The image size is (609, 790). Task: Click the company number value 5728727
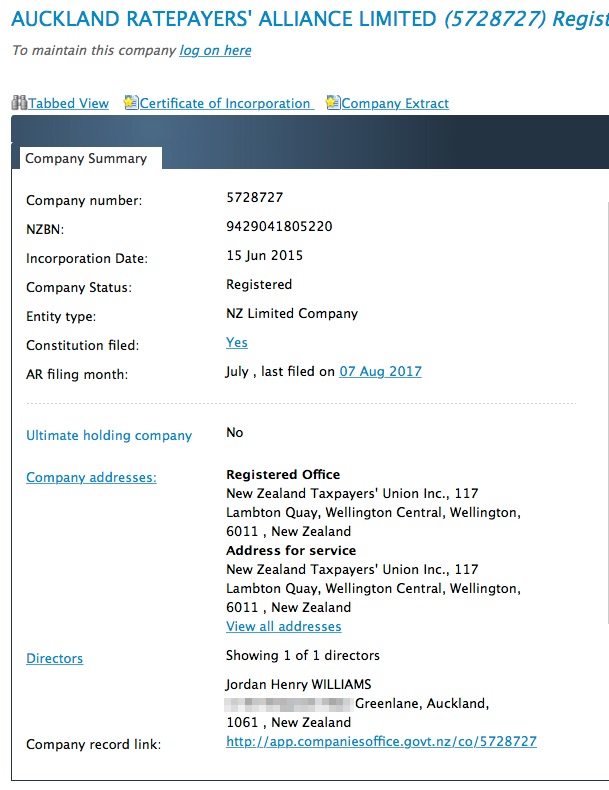coord(254,198)
